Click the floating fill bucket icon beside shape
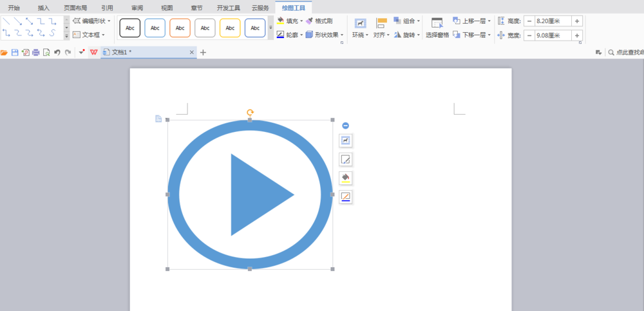The width and height of the screenshot is (644, 311). pyautogui.click(x=346, y=178)
